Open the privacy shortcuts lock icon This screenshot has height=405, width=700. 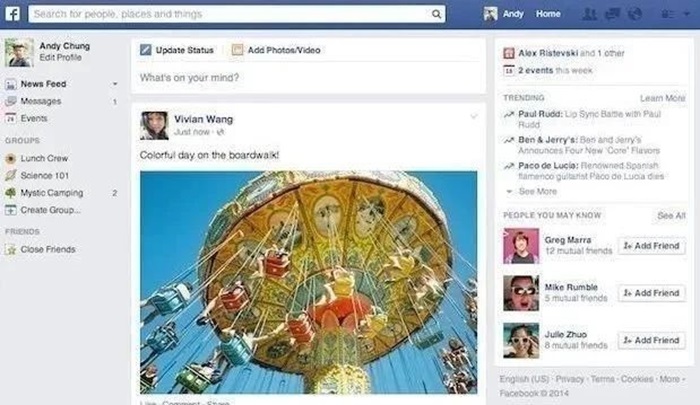point(667,14)
